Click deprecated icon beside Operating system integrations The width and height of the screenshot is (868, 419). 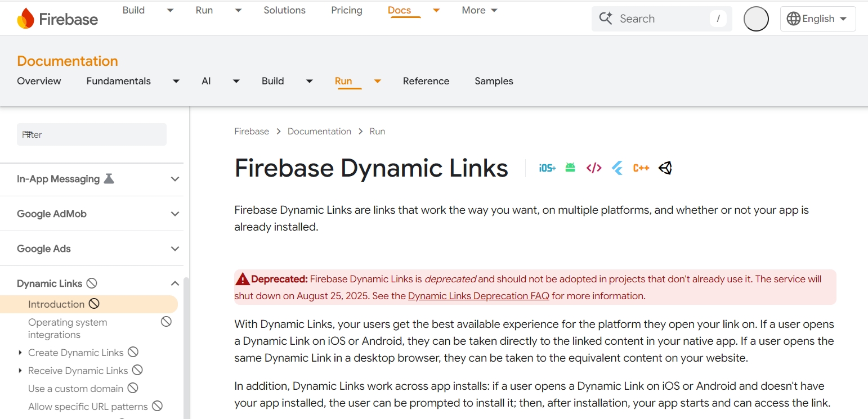point(166,322)
